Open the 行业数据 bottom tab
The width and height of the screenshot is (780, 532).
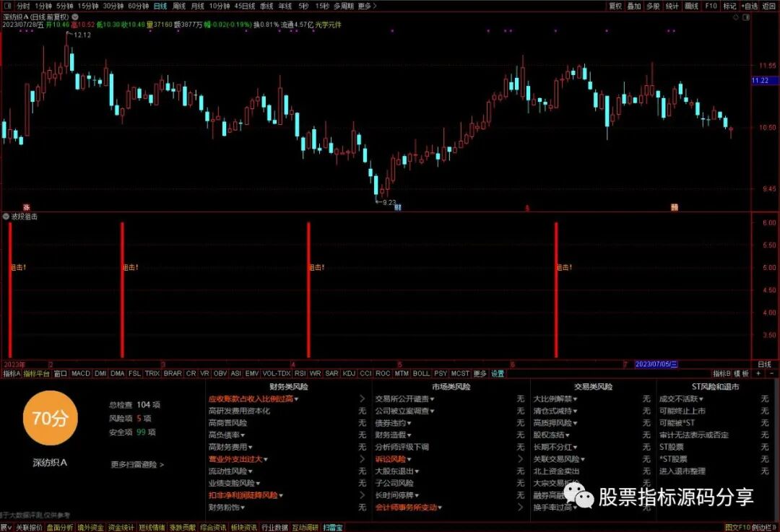(274, 528)
